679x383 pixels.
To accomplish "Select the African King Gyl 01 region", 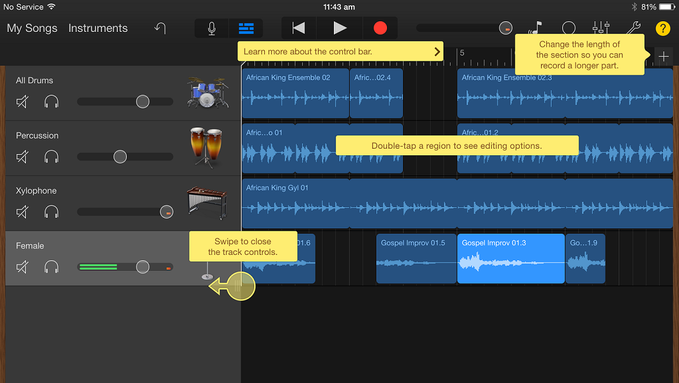I will tap(457, 204).
